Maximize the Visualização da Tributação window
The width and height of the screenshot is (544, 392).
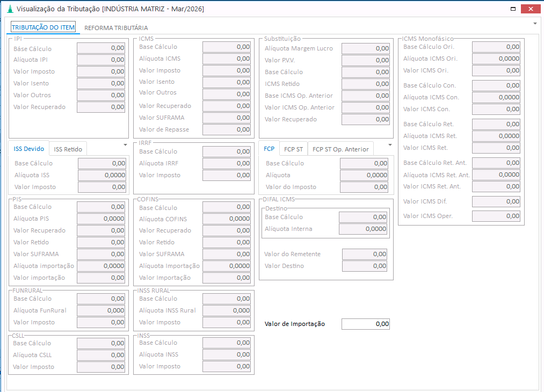point(513,9)
